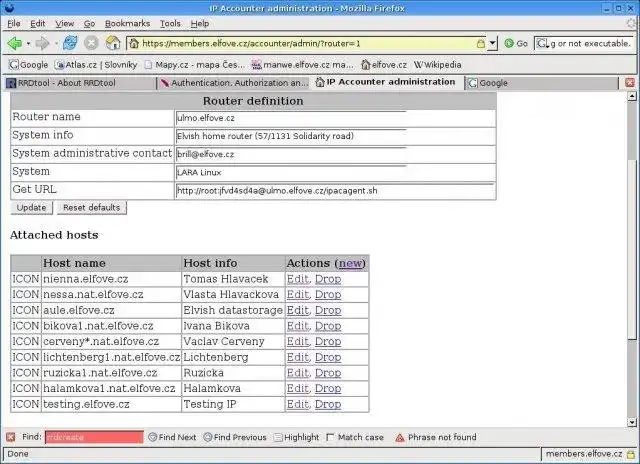Open the elfove.cz bookmark
This screenshot has width=640, height=464.
[384, 64]
